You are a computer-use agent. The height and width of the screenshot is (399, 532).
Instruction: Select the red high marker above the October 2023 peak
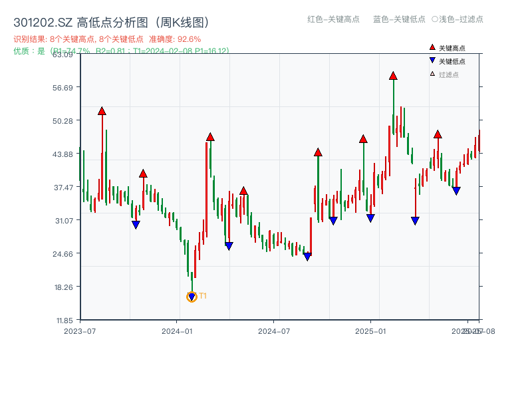(x=102, y=112)
